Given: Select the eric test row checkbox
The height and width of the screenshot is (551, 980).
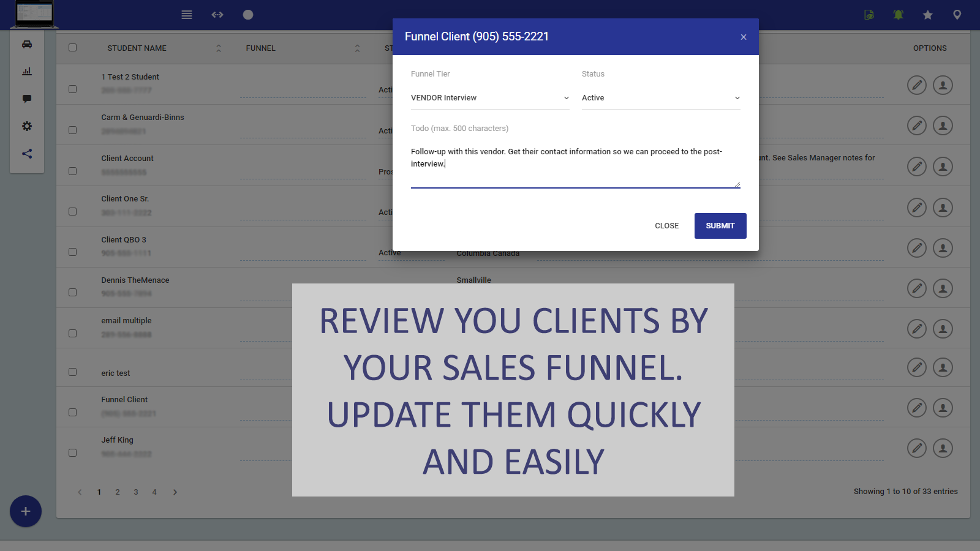Looking at the screenshot, I should pyautogui.click(x=73, y=372).
